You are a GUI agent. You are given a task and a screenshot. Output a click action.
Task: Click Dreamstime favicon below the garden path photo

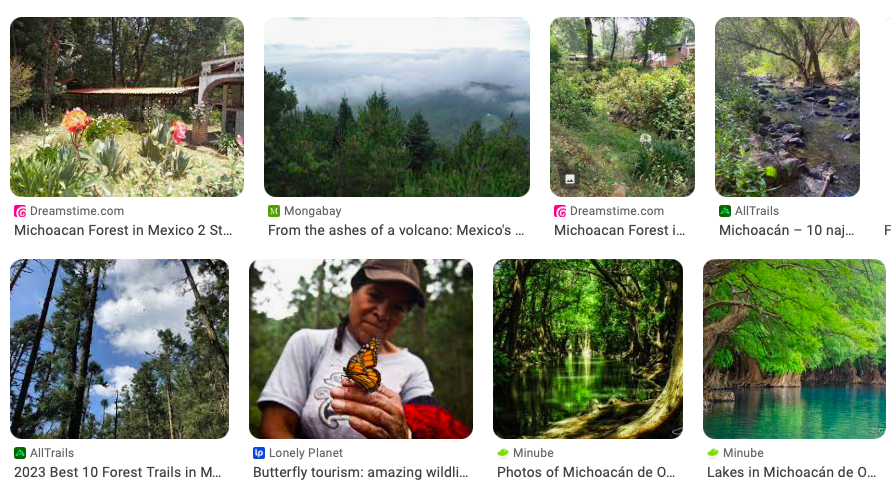560,211
